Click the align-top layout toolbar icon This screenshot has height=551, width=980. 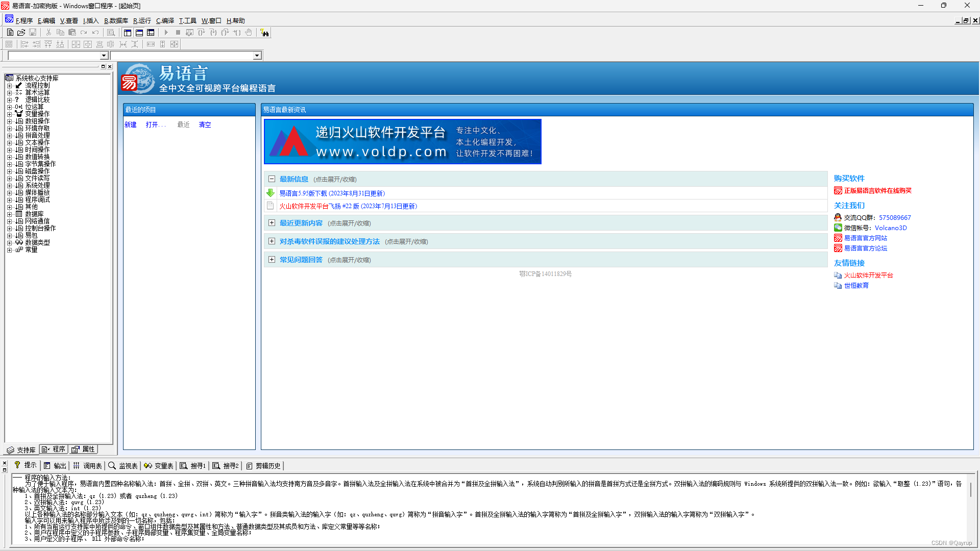point(48,44)
